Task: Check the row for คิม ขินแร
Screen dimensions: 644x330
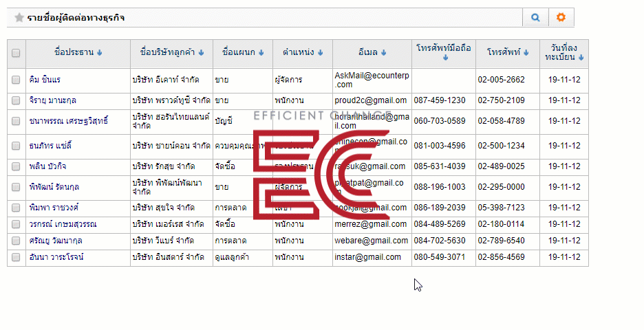Action: [x=16, y=80]
